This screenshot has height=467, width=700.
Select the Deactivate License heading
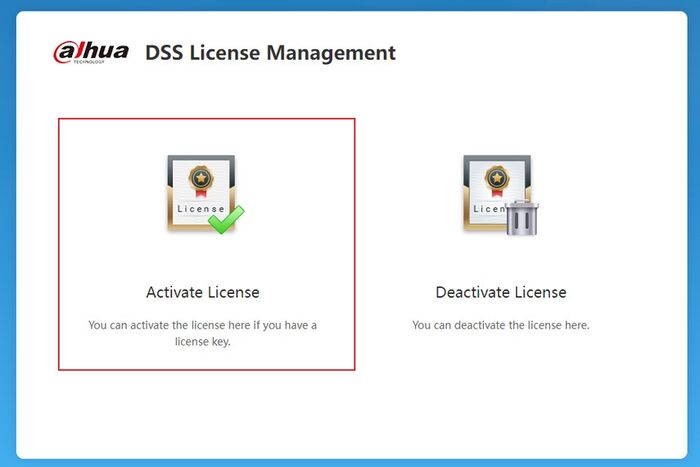click(501, 292)
